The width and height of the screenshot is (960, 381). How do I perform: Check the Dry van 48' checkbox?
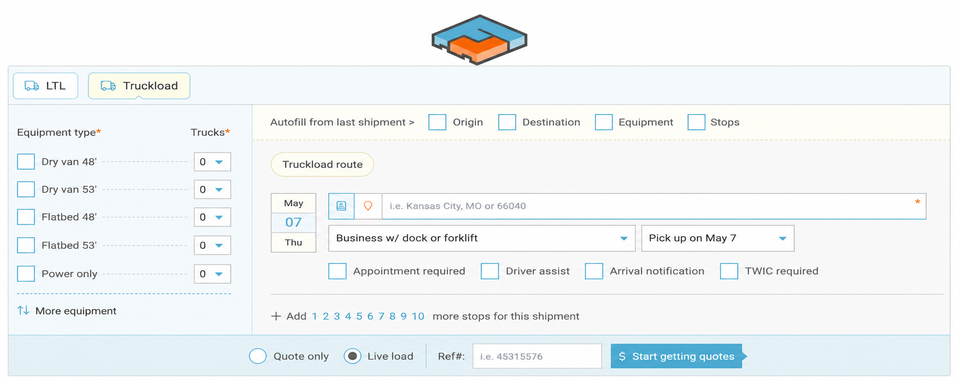tap(26, 162)
